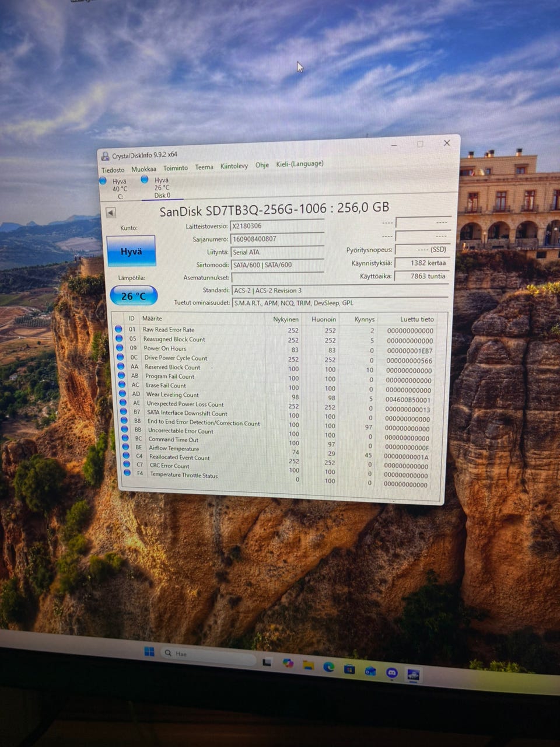Viewport: 560px width, 747px height.
Task: Open the Kiintolevy menu
Action: [x=234, y=166]
